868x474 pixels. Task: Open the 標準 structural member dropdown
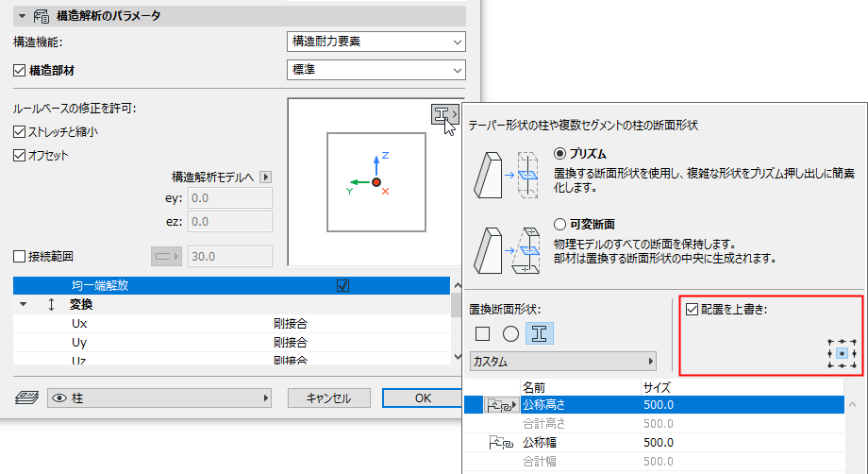[x=376, y=70]
